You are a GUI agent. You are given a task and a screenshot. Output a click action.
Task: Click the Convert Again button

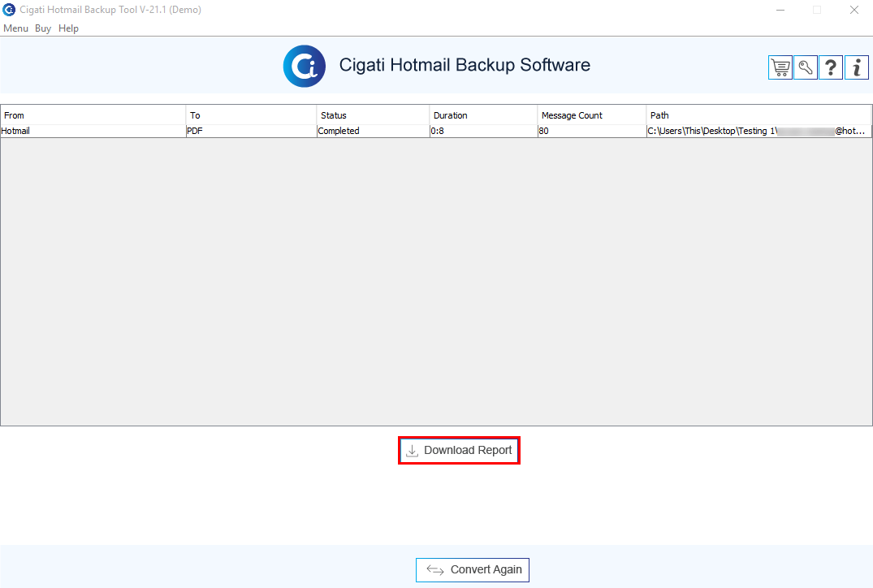(x=473, y=569)
